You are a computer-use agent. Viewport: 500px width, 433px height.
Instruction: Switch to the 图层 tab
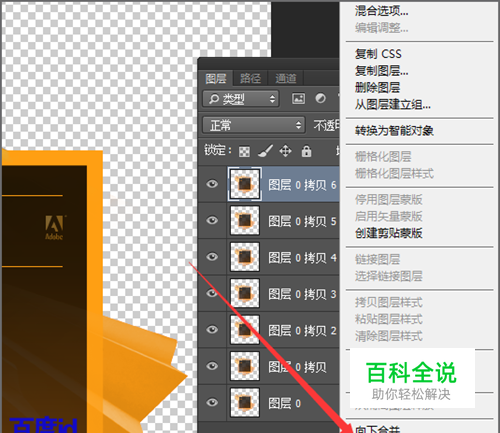(216, 79)
